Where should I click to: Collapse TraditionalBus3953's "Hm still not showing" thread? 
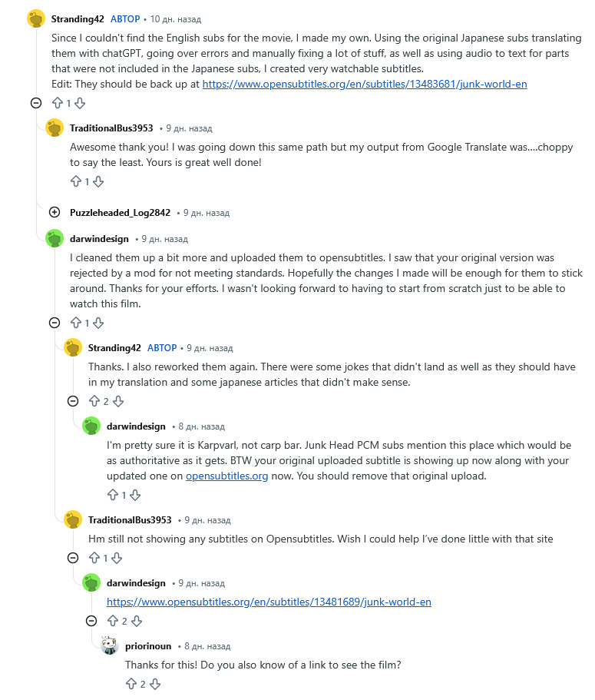click(72, 559)
